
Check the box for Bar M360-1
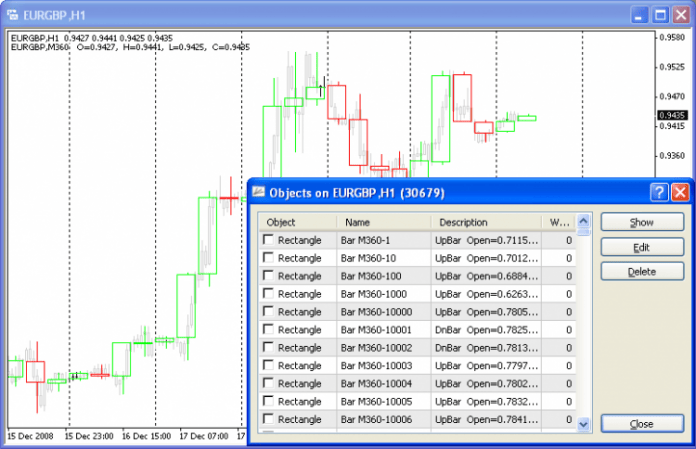[268, 240]
